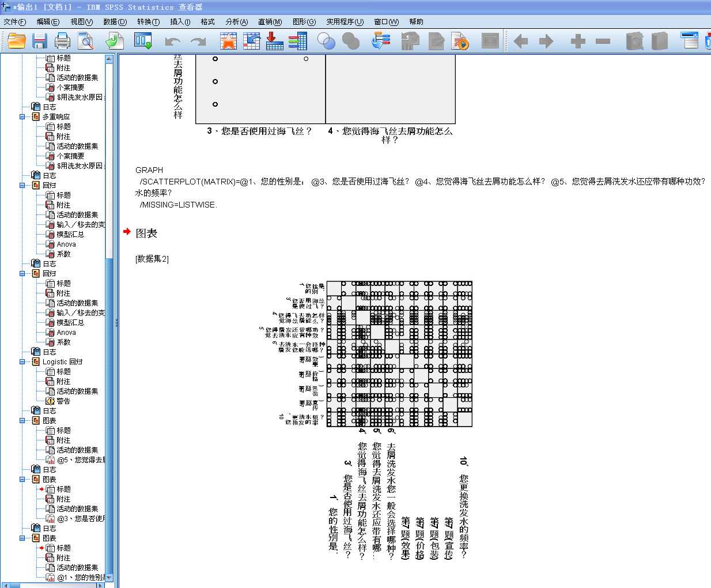Click the Go to Data star icon
This screenshot has height=588, width=711.
click(x=228, y=41)
